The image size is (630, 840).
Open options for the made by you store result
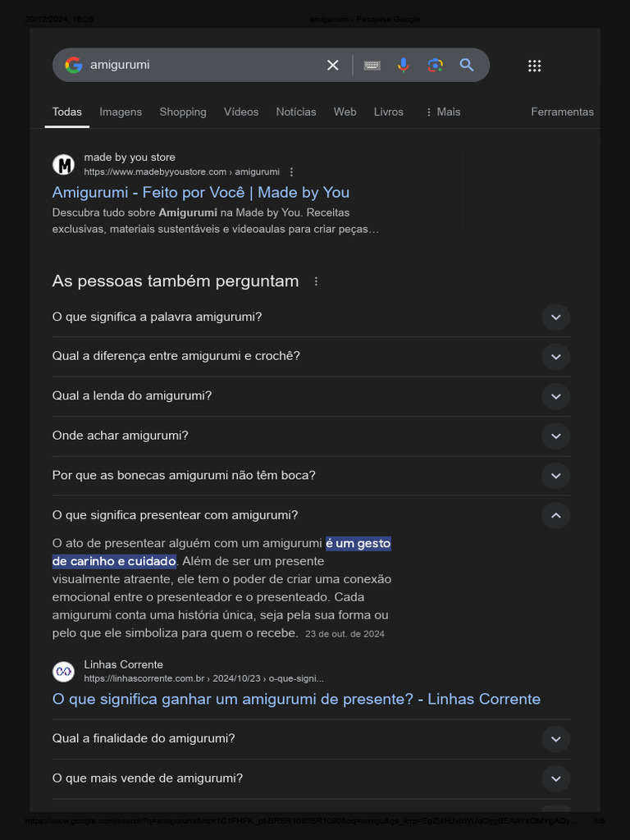[x=291, y=172]
